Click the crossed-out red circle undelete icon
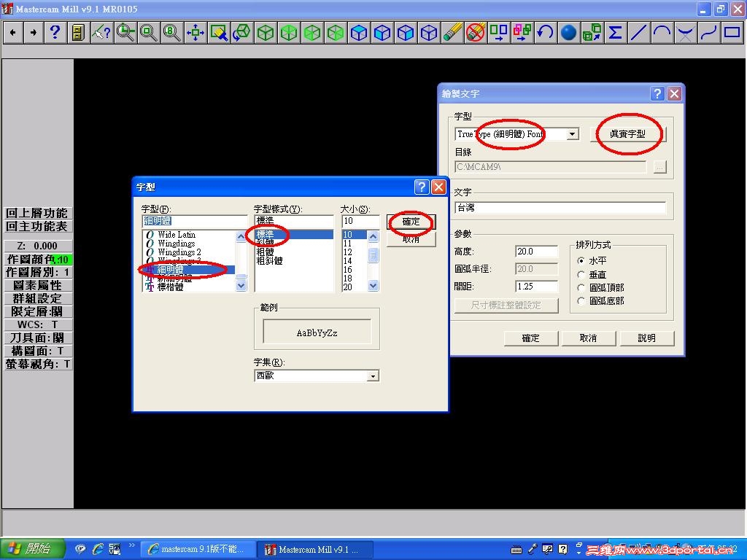Viewport: 747px width, 560px height. coord(476,33)
